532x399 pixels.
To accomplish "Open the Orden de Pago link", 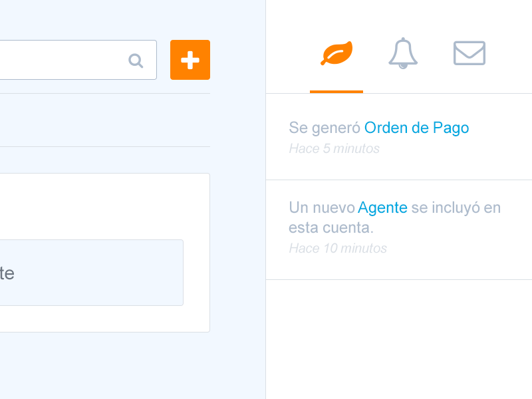I will pos(417,128).
